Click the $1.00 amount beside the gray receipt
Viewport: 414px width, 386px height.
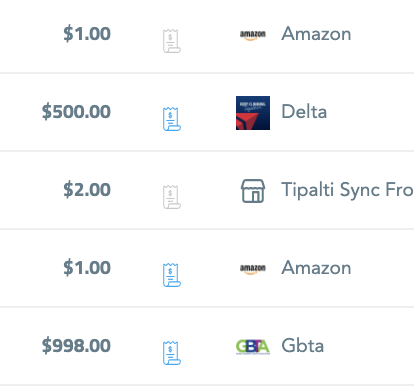[87, 34]
